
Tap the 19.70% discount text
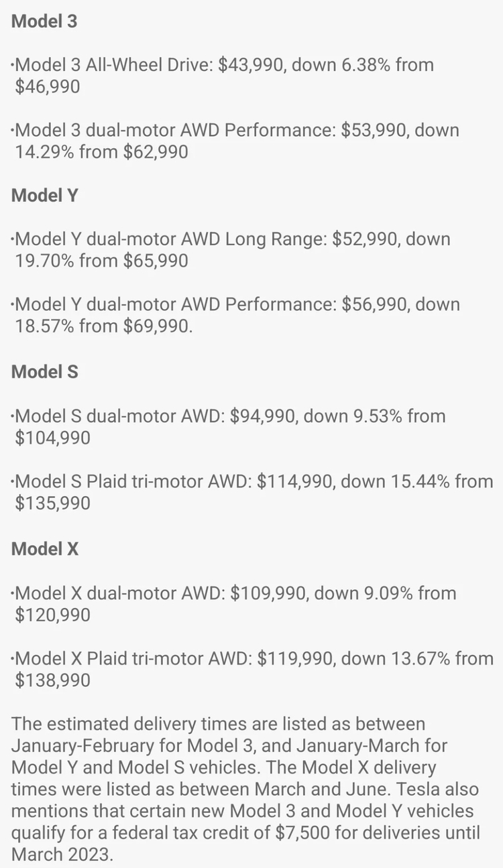(44, 261)
